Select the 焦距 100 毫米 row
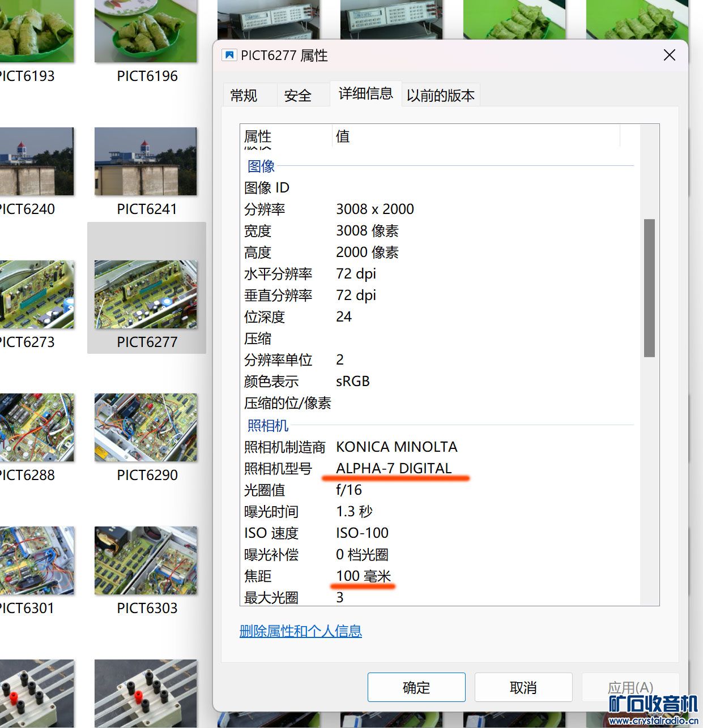The image size is (703, 728). coord(439,576)
